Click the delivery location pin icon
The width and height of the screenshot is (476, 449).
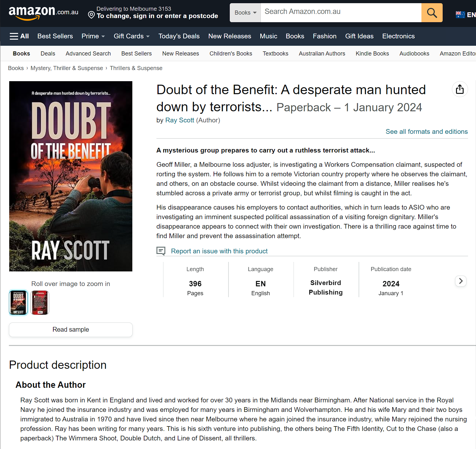pos(91,15)
